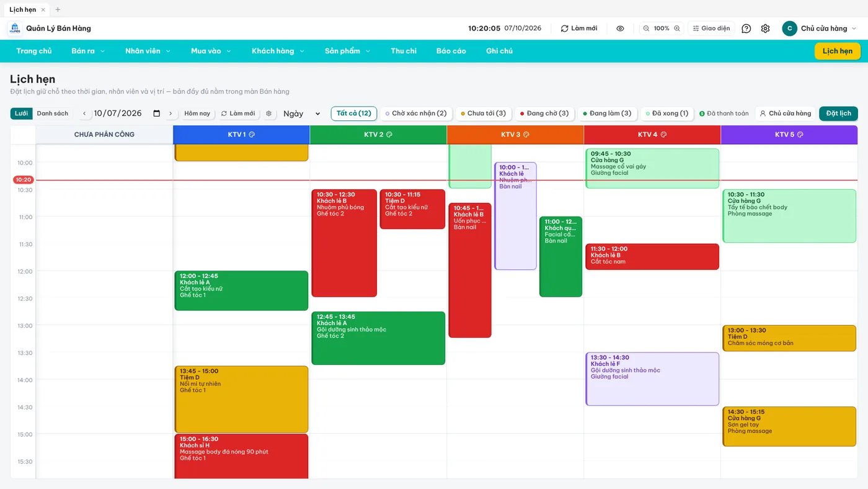Open a new tab with the plus icon
Screen dimensions: 868x489
58,9
